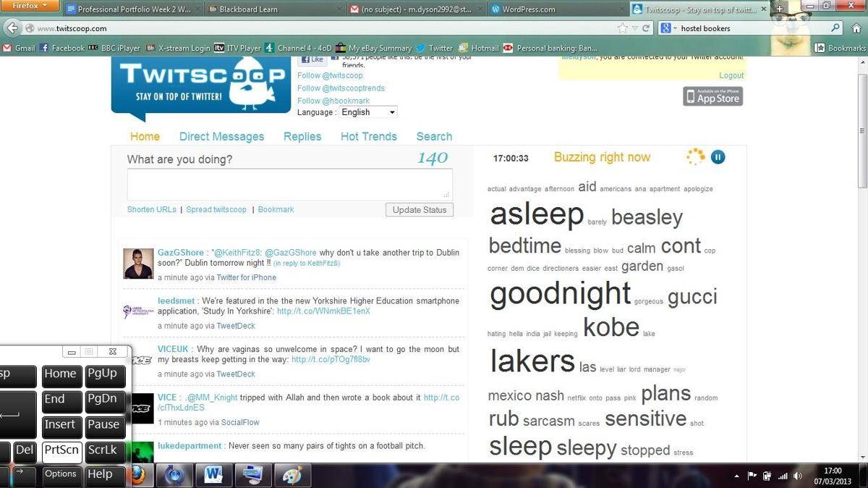868x488 pixels.
Task: Open the Twitter bookmark
Action: (x=434, y=48)
